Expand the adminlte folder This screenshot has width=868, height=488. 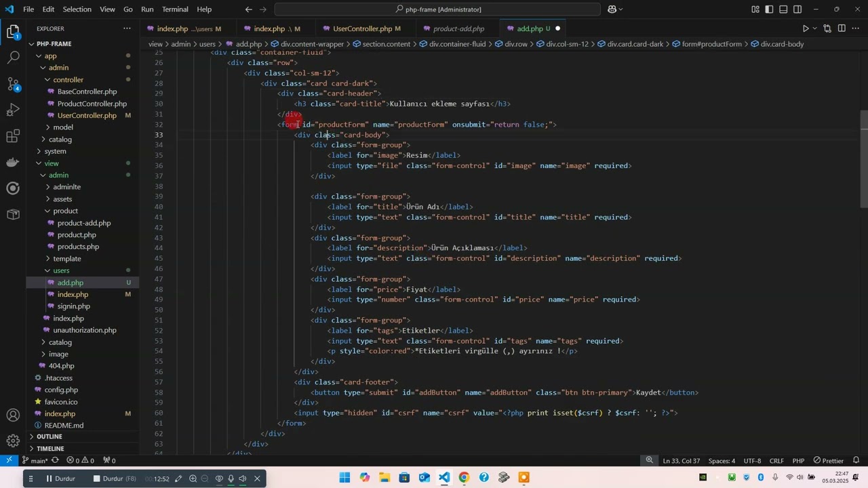click(66, 187)
